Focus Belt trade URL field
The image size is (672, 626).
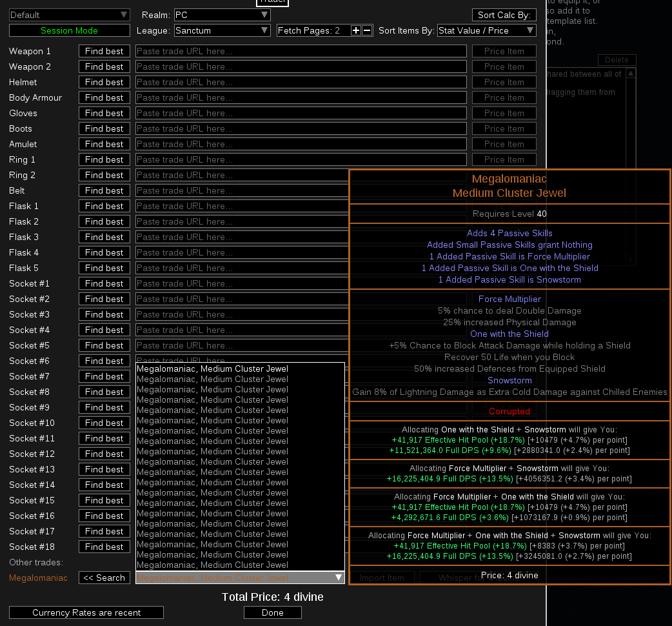point(242,190)
